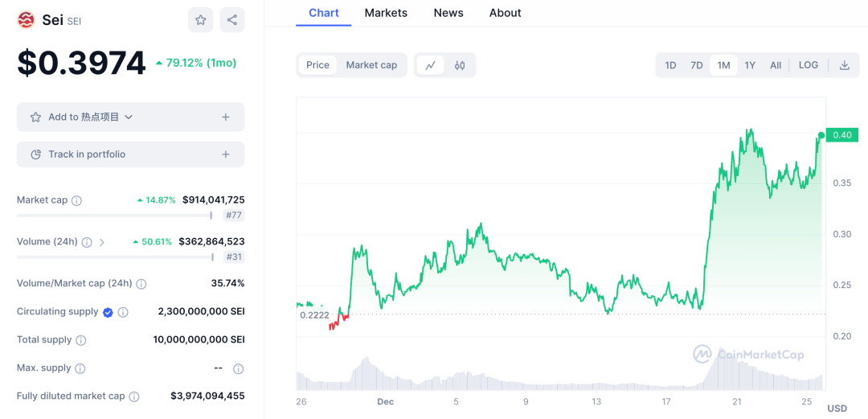Viewport: 868px width, 419px height.
Task: Open the Markets tab
Action: (386, 13)
